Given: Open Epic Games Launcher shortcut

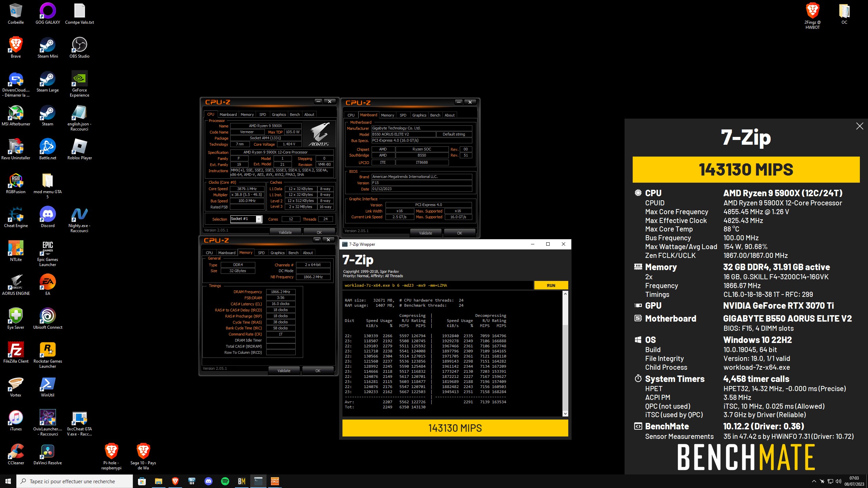Looking at the screenshot, I should pyautogui.click(x=48, y=253).
